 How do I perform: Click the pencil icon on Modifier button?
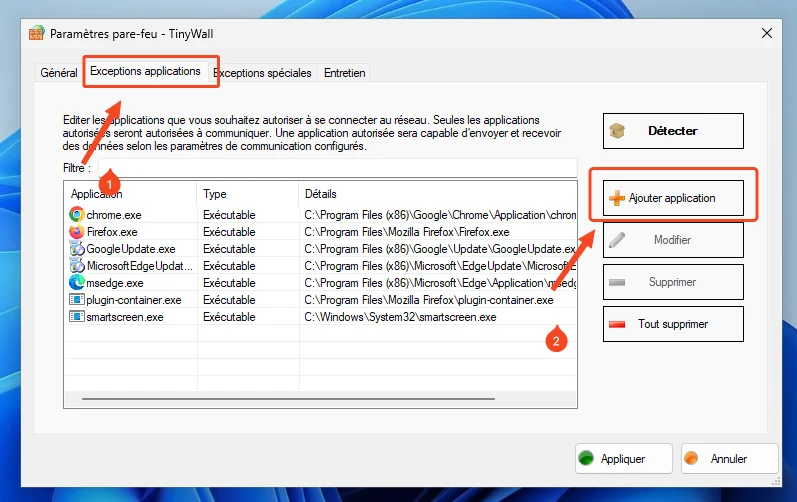pos(617,240)
